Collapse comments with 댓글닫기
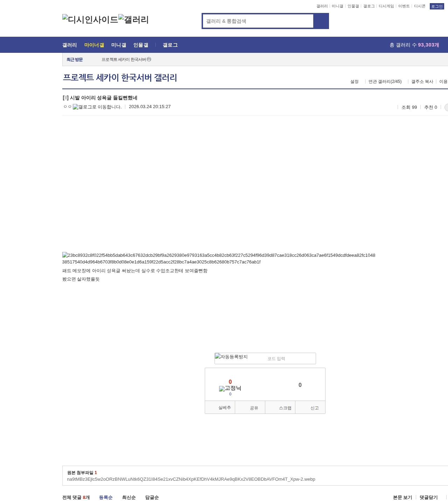 click(x=429, y=498)
